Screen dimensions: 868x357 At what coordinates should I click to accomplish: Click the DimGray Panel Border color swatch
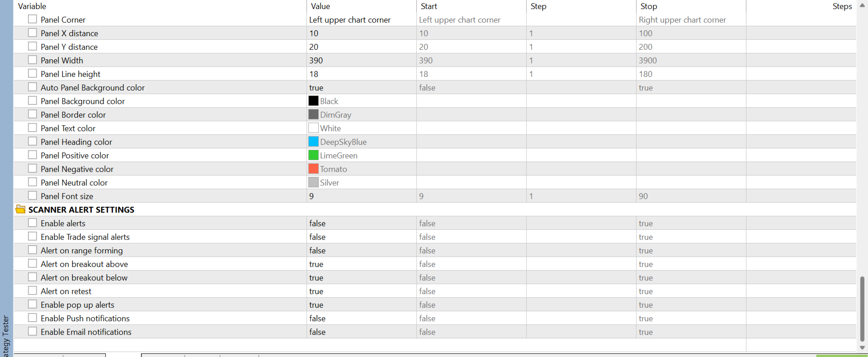(x=313, y=114)
